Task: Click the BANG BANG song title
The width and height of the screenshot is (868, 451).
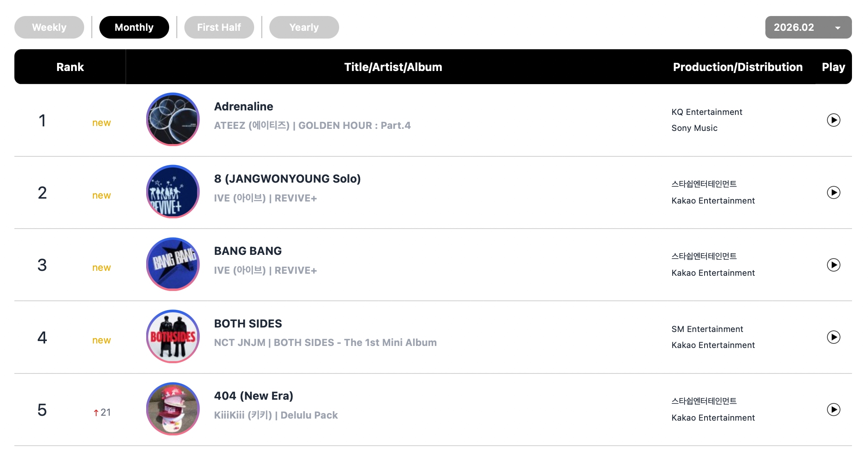Action: tap(248, 251)
